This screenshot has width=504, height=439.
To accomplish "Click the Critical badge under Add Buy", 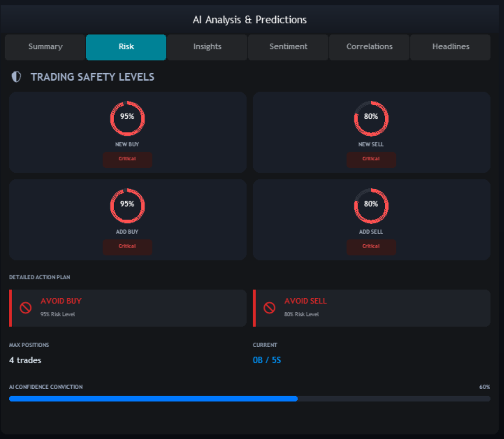I will (127, 247).
